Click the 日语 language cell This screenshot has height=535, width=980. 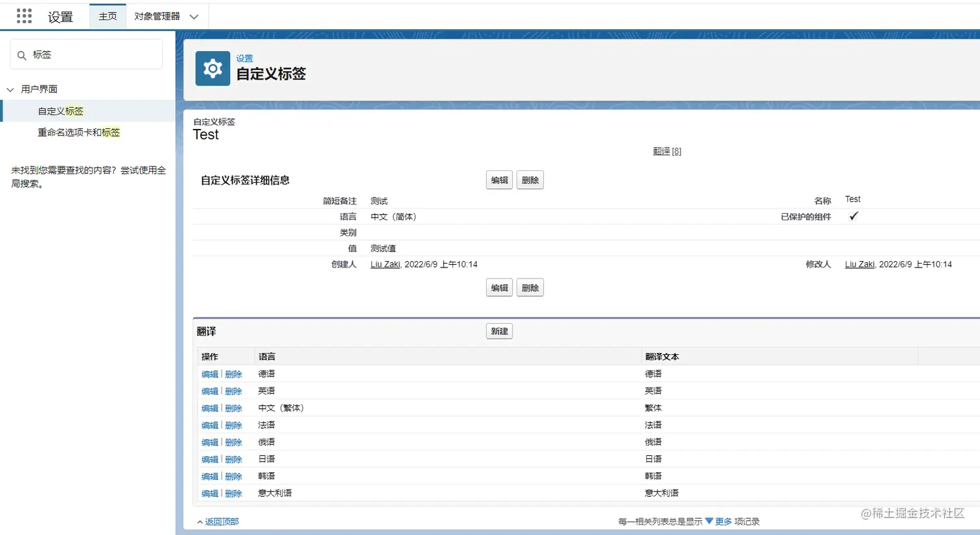(x=266, y=459)
